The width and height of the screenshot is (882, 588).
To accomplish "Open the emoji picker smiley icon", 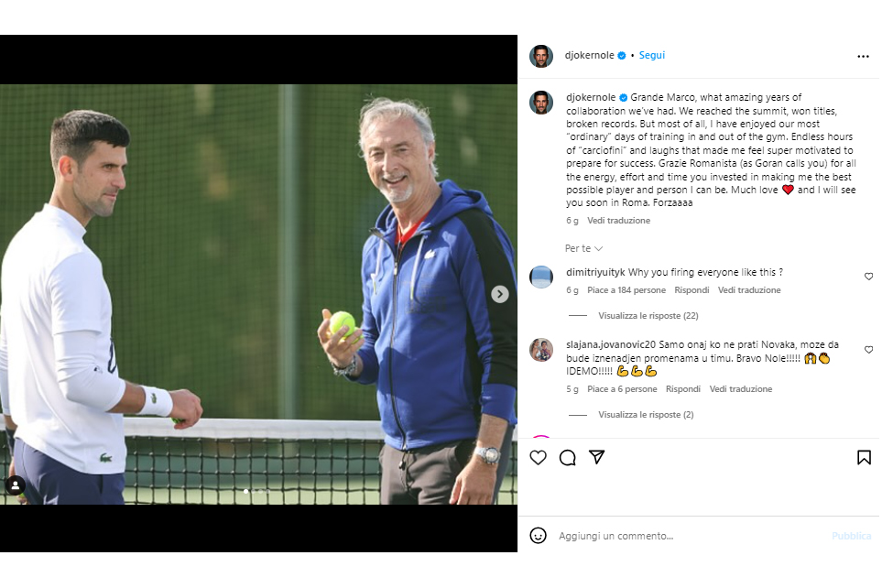I will (x=538, y=536).
